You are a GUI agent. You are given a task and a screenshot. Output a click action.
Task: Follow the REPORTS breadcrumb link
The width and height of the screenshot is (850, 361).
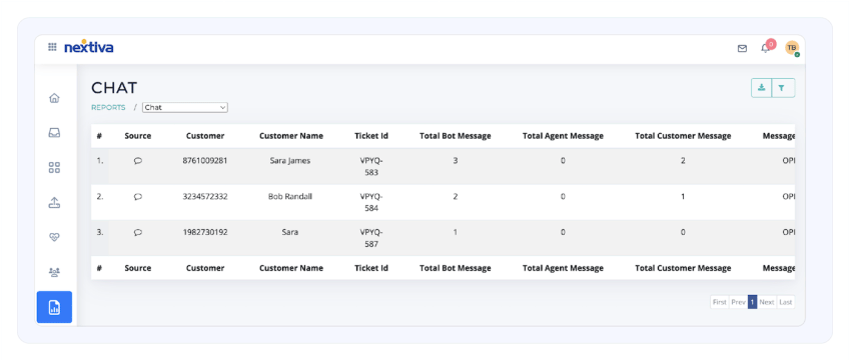click(x=108, y=107)
